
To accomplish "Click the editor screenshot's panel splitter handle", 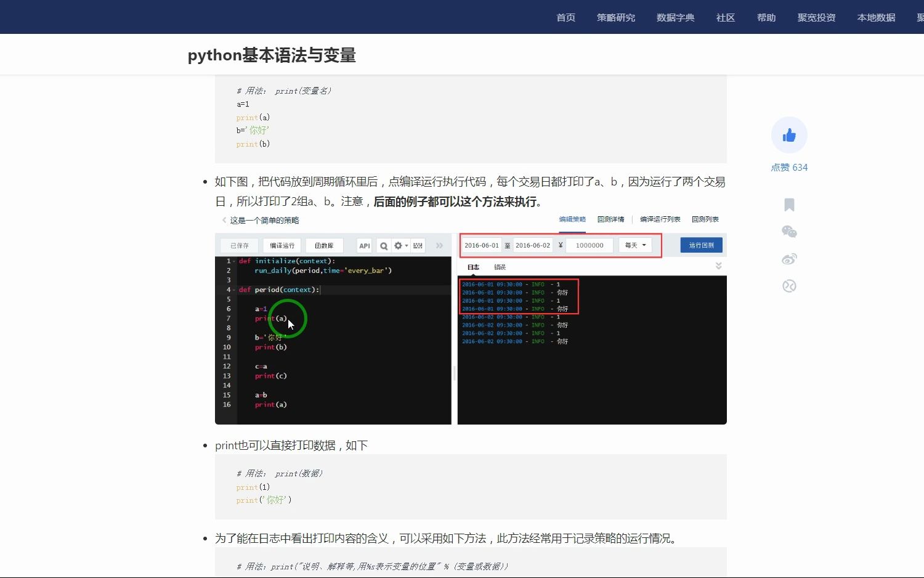I will [x=455, y=372].
